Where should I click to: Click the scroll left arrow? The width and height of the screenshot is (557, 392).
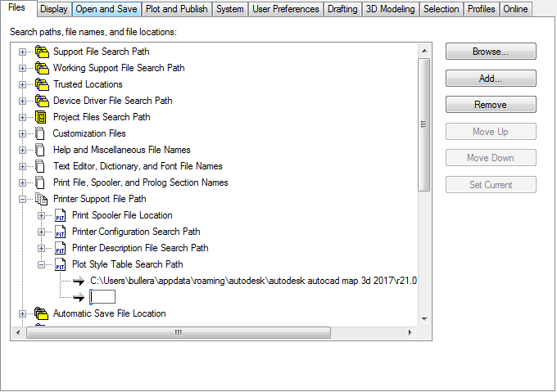[19, 332]
